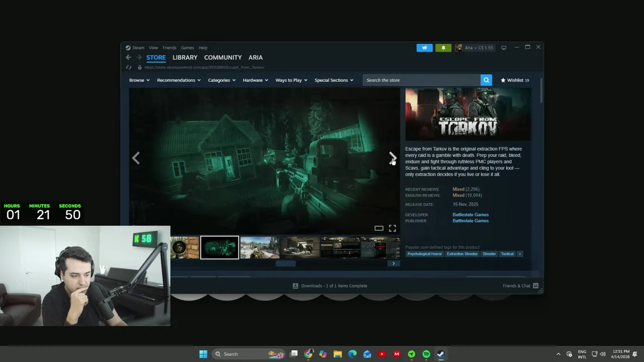This screenshot has width=644, height=362.
Task: Click the blue store search magnifier button
Action: tap(486, 80)
